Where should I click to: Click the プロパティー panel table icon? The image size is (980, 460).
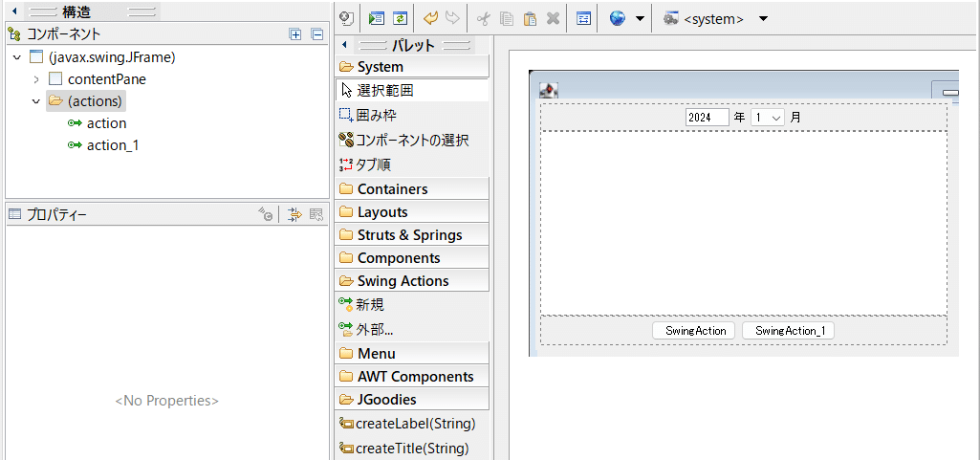(x=15, y=215)
